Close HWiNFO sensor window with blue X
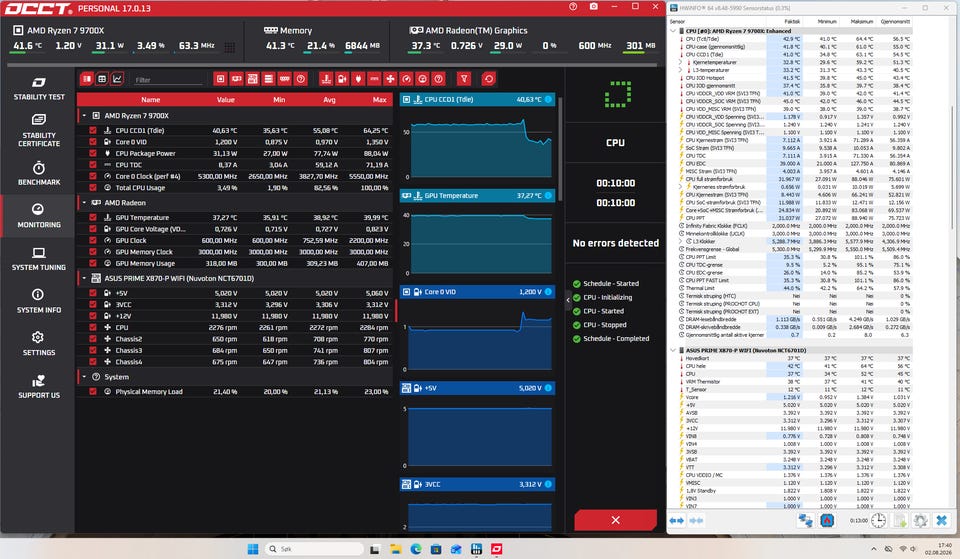Viewport: 960px width, 559px height. [x=942, y=520]
